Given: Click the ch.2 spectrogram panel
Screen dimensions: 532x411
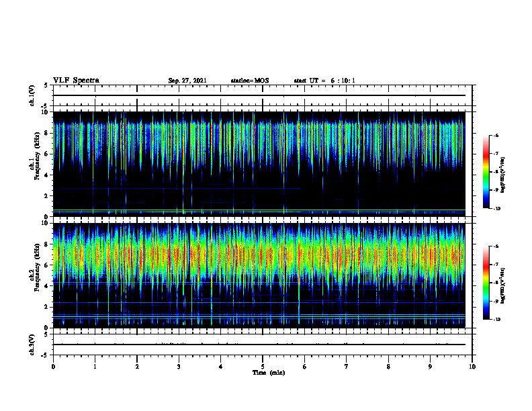Looking at the screenshot, I should click(x=259, y=275).
